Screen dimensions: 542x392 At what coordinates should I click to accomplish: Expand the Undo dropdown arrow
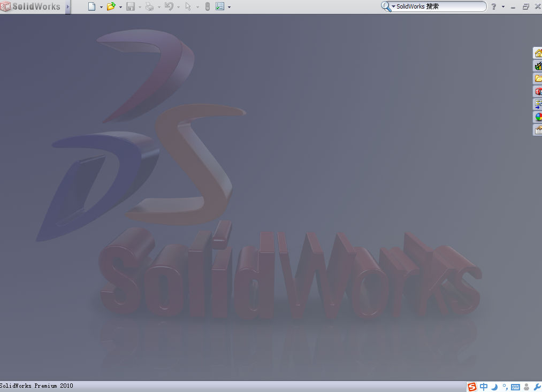pyautogui.click(x=178, y=7)
